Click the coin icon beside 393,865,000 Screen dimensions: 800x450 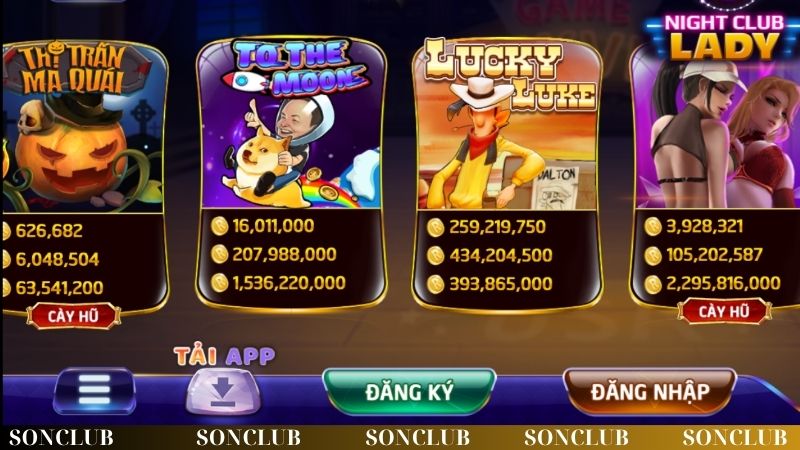pyautogui.click(x=435, y=284)
